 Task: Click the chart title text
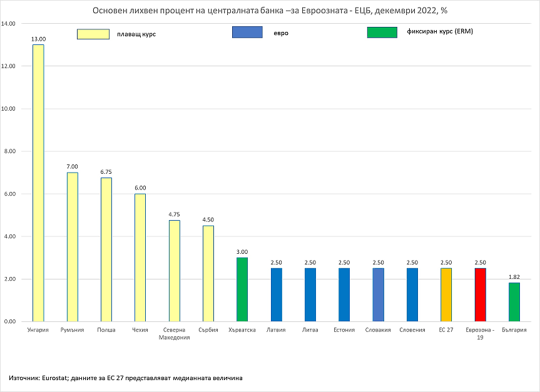(x=270, y=11)
